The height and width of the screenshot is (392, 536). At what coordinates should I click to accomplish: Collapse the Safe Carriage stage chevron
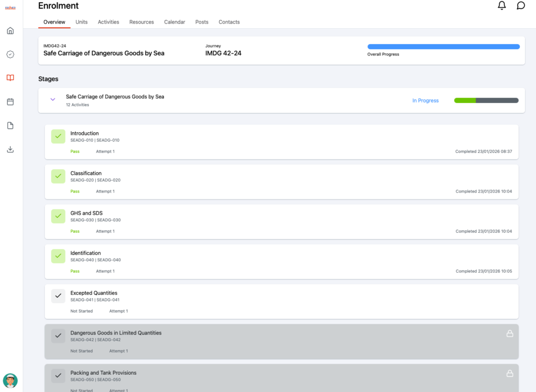53,99
